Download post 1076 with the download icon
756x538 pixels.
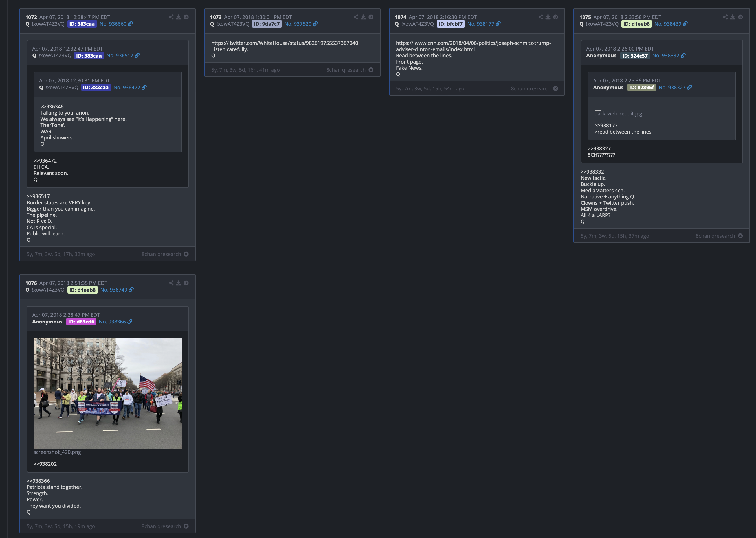tap(178, 283)
